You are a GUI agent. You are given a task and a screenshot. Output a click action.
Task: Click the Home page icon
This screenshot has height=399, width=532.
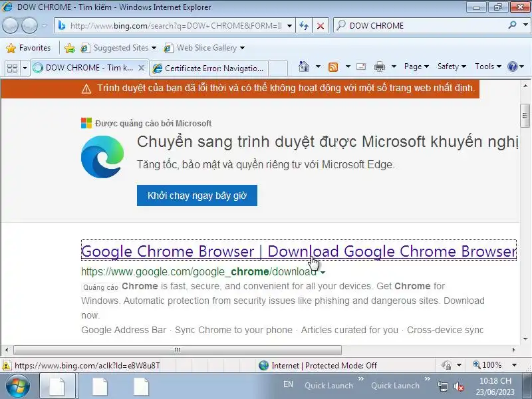tap(304, 66)
